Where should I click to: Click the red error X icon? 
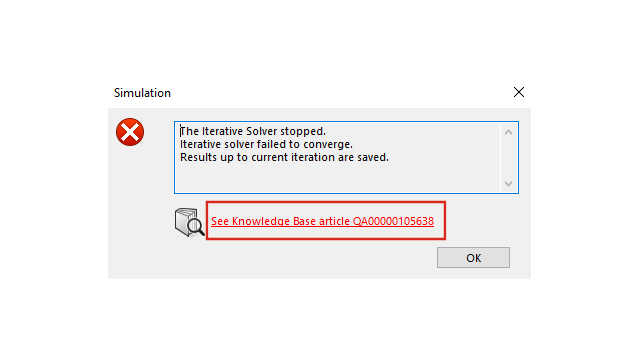[x=130, y=132]
